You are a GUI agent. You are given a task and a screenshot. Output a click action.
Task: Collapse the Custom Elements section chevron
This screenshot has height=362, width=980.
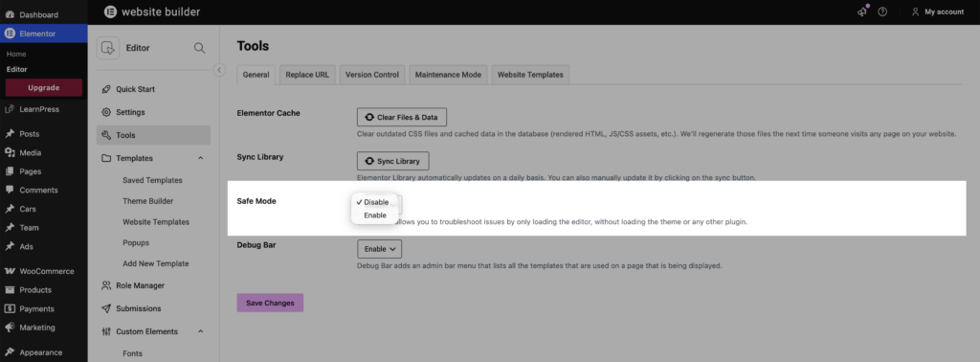[201, 331]
